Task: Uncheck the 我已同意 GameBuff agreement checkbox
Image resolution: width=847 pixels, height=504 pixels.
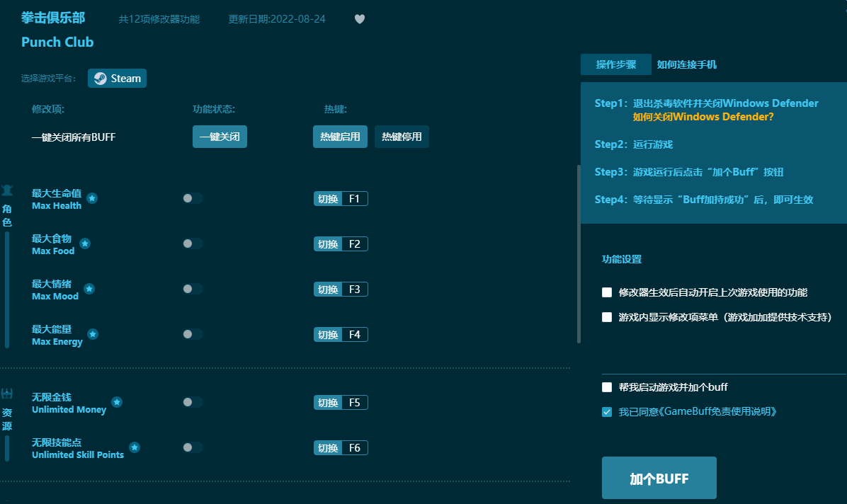Action: 607,412
